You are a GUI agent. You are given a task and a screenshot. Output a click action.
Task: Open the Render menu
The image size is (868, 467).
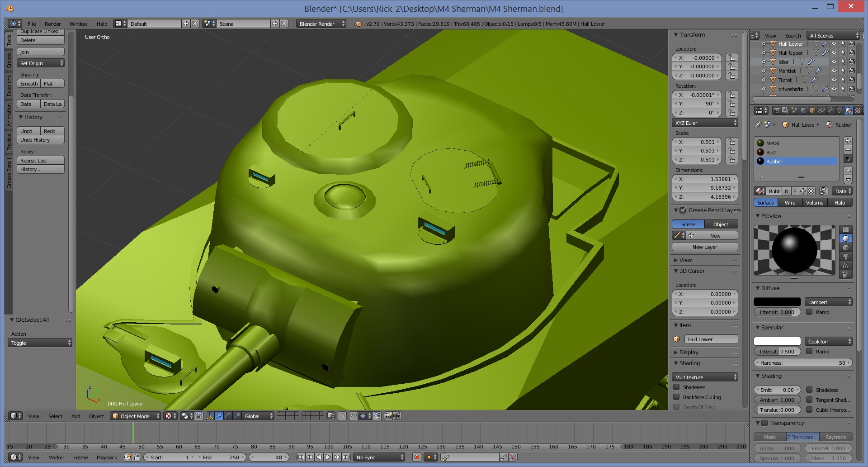click(x=52, y=24)
